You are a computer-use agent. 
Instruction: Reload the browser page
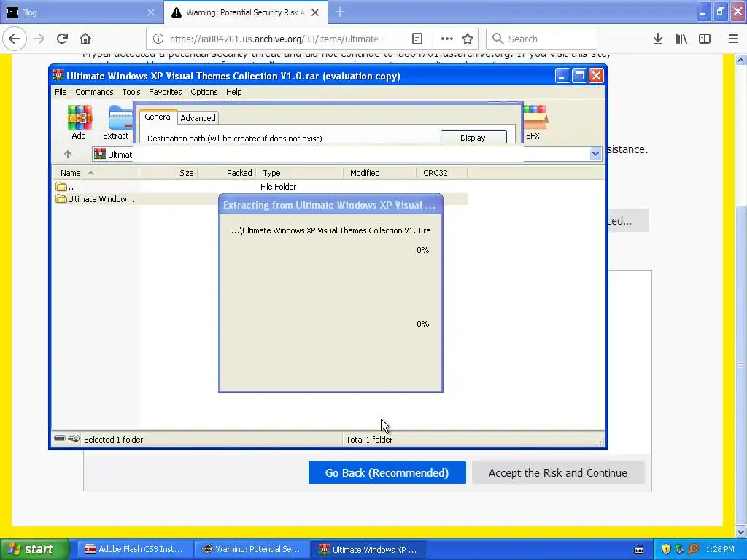pos(62,39)
